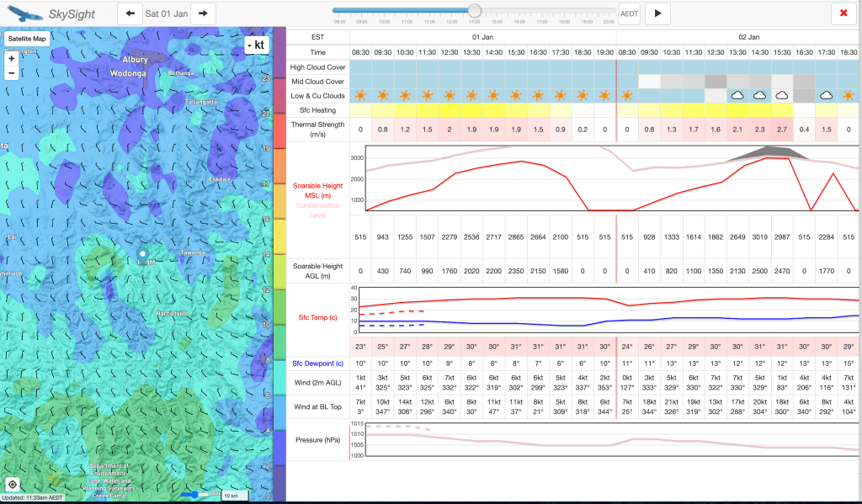862x504 pixels.
Task: Select the 02 Jan date column header
Action: [x=748, y=37]
